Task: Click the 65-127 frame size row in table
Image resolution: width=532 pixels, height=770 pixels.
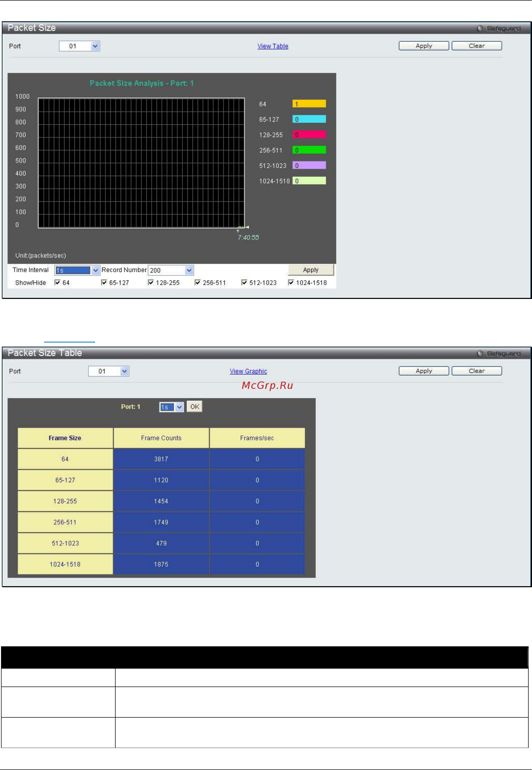Action: click(65, 480)
